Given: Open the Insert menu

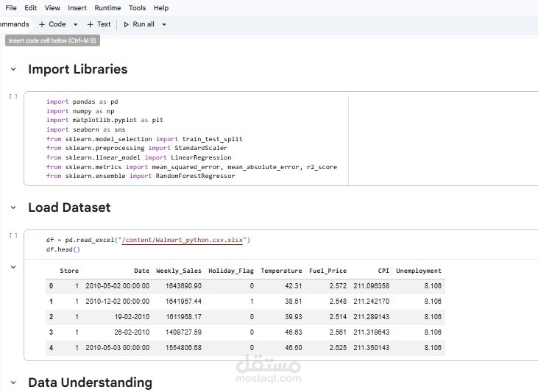Looking at the screenshot, I should (x=77, y=8).
